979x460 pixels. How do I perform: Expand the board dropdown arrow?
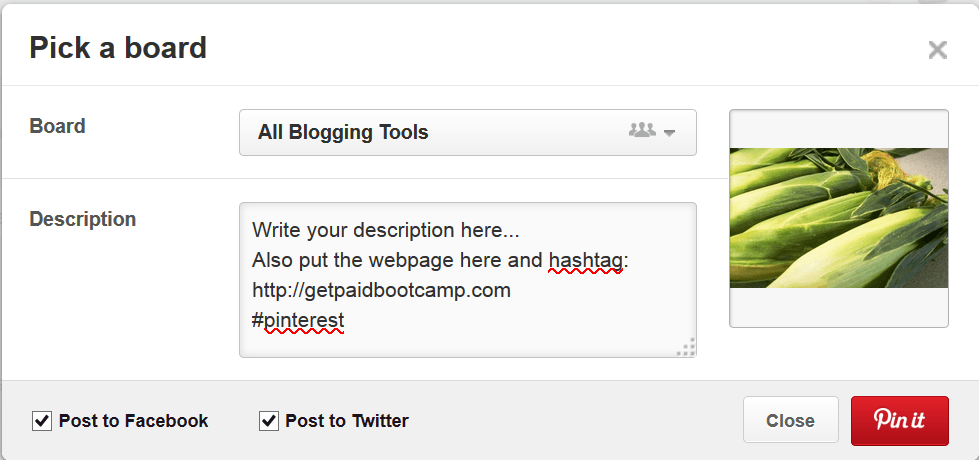[670, 133]
